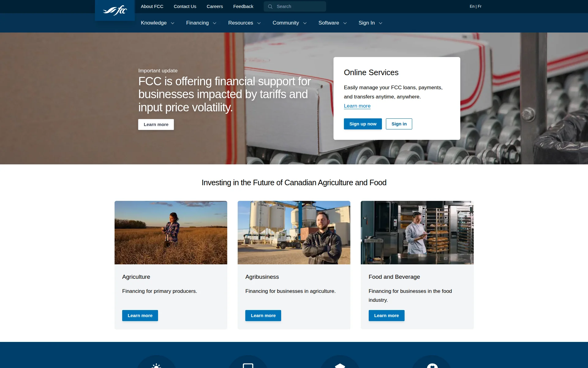Click the heart icon in bottom banner
The height and width of the screenshot is (368, 588).
tap(432, 366)
